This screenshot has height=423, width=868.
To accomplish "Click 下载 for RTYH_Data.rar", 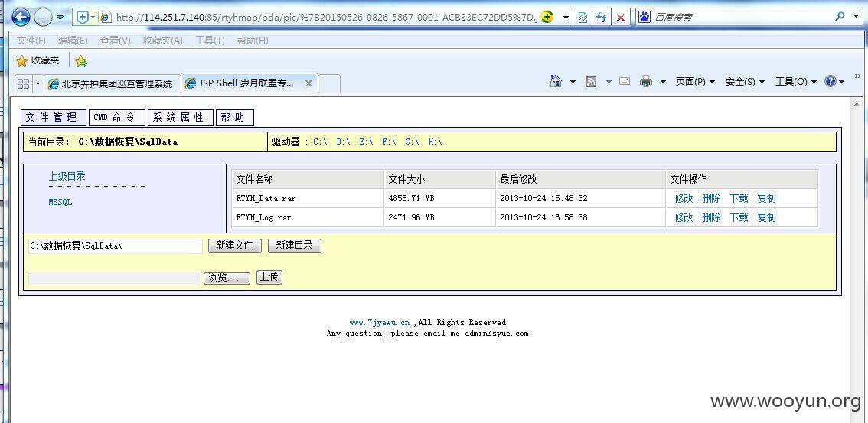I will point(739,198).
